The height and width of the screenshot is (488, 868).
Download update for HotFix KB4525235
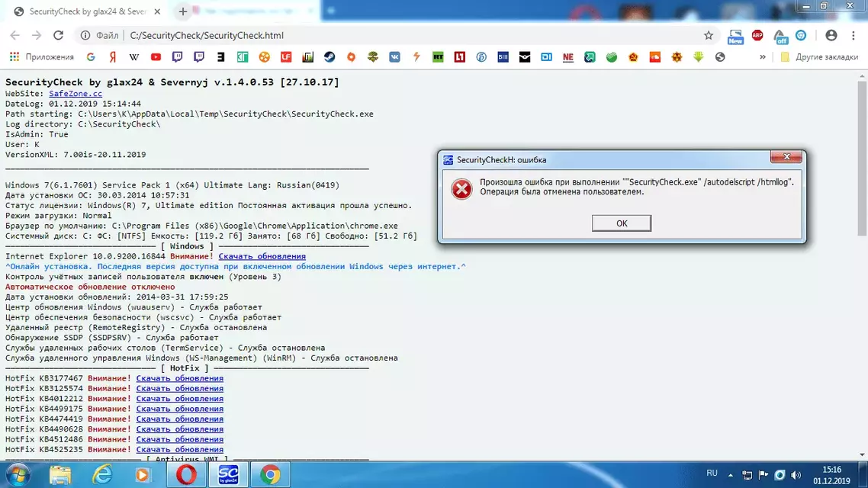tap(180, 449)
